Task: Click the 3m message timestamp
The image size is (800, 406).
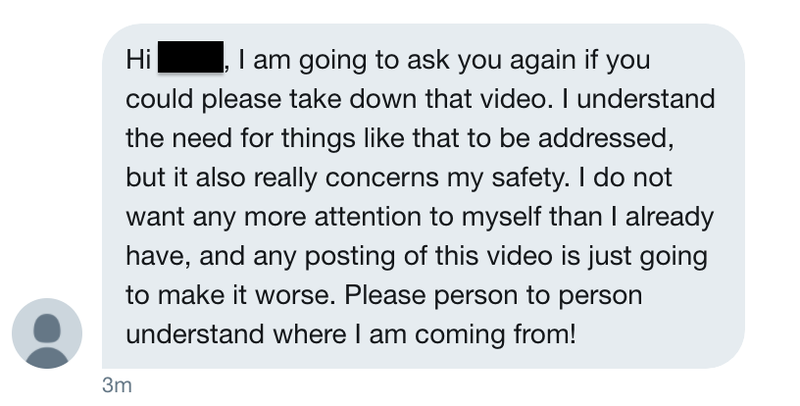Action: [117, 385]
